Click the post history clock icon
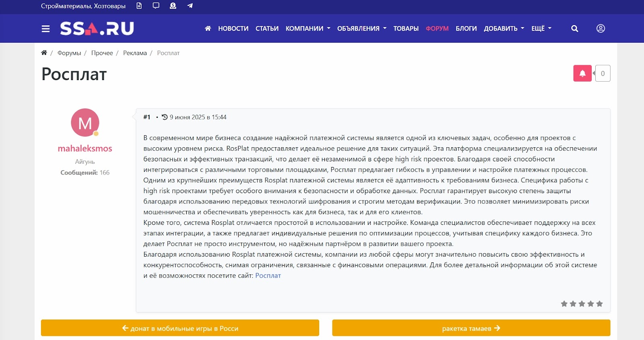Image resolution: width=644 pixels, height=340 pixels. (x=165, y=117)
